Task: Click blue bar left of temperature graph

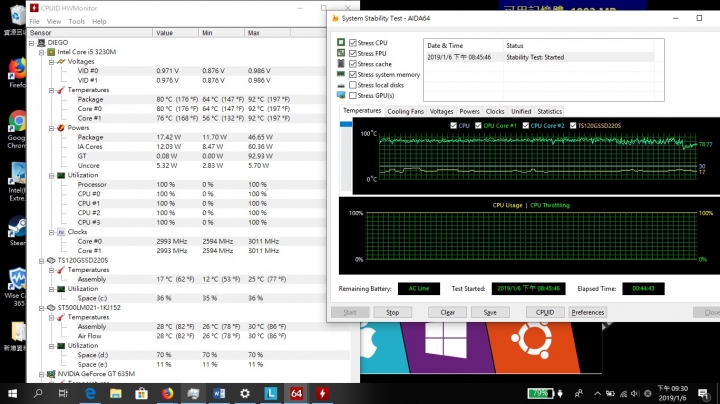Action: [346, 124]
